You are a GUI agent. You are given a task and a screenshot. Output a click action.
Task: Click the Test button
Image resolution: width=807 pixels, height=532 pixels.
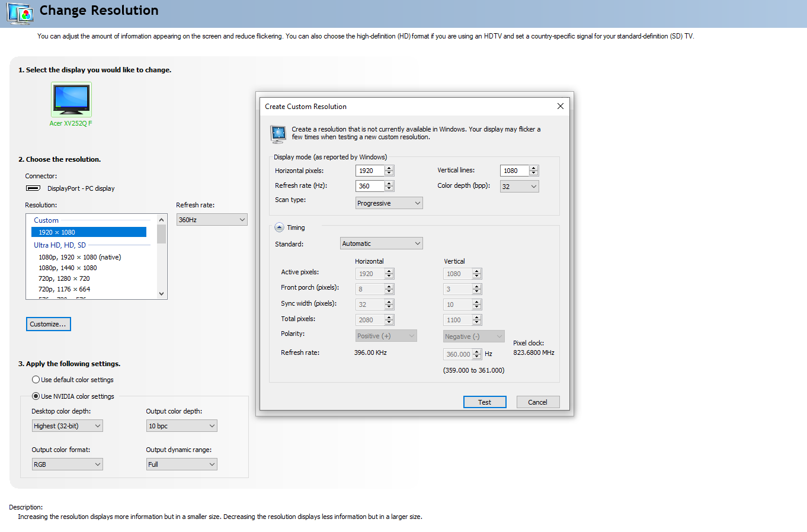tap(484, 402)
